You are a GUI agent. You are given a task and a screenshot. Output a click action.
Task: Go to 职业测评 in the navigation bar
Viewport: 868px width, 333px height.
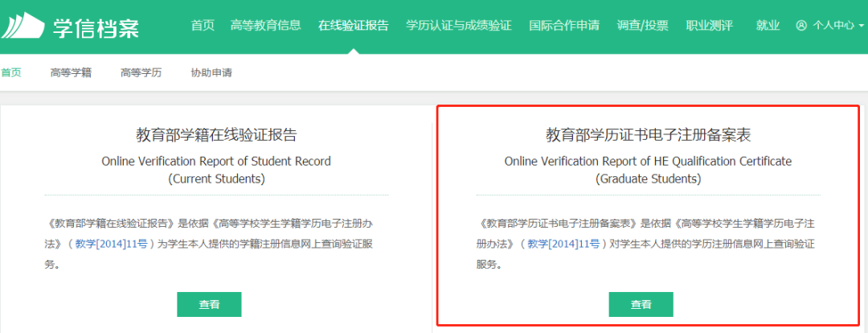pos(709,26)
